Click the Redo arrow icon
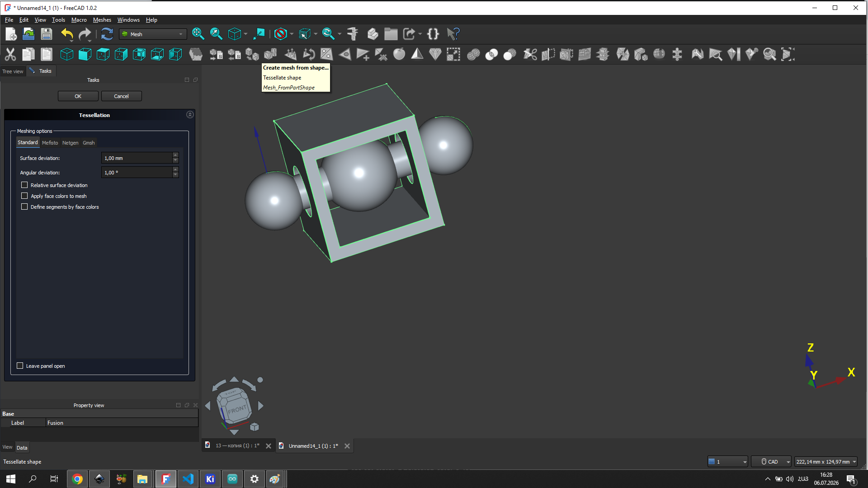This screenshot has height=488, width=868. pyautogui.click(x=85, y=34)
